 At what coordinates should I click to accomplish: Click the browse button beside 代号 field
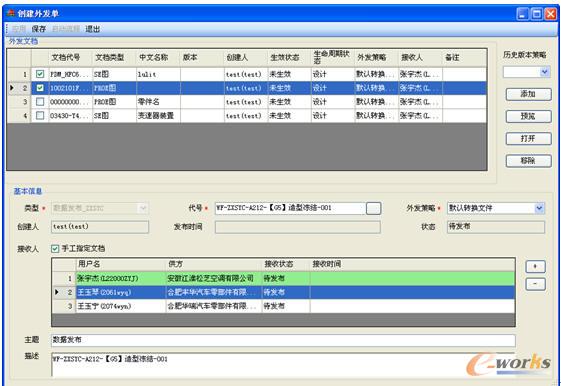click(x=374, y=208)
